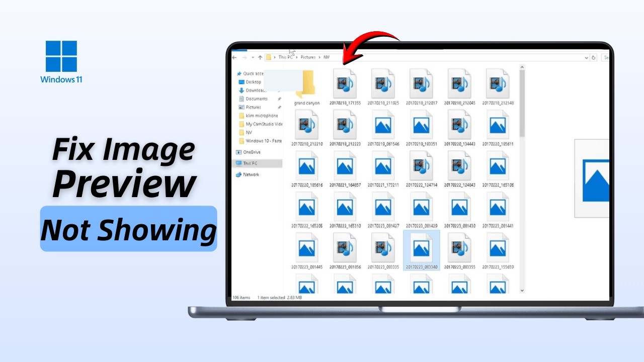Expand address bar history dropdown

coord(587,57)
